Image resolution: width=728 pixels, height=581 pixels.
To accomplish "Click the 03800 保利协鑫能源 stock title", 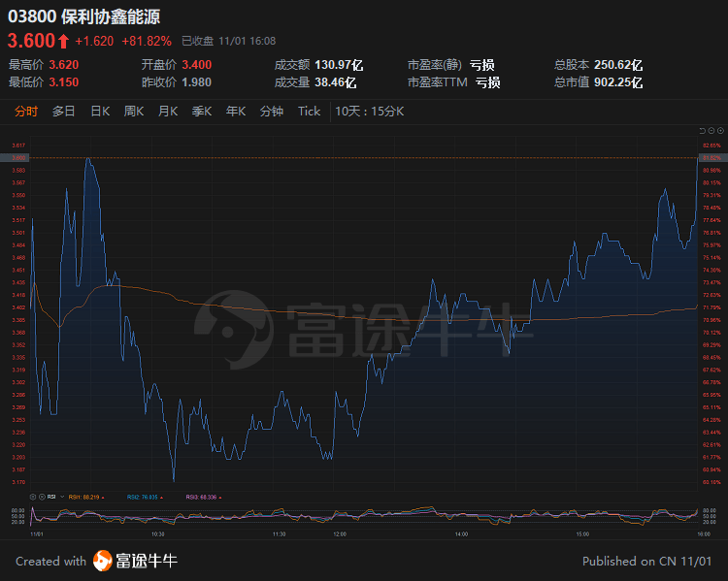I will tap(84, 16).
